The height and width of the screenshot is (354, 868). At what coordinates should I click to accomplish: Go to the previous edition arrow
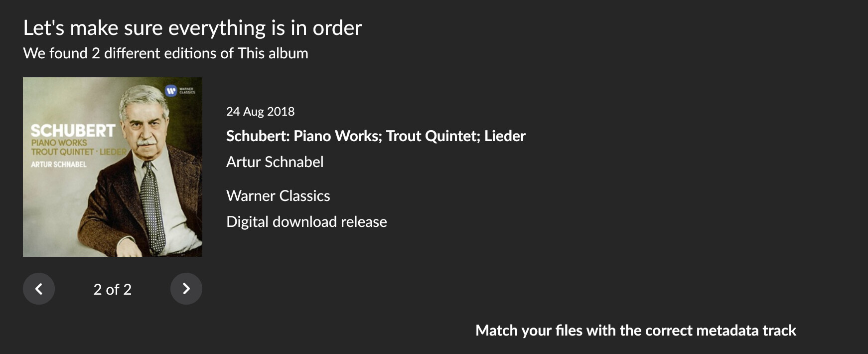(x=39, y=289)
